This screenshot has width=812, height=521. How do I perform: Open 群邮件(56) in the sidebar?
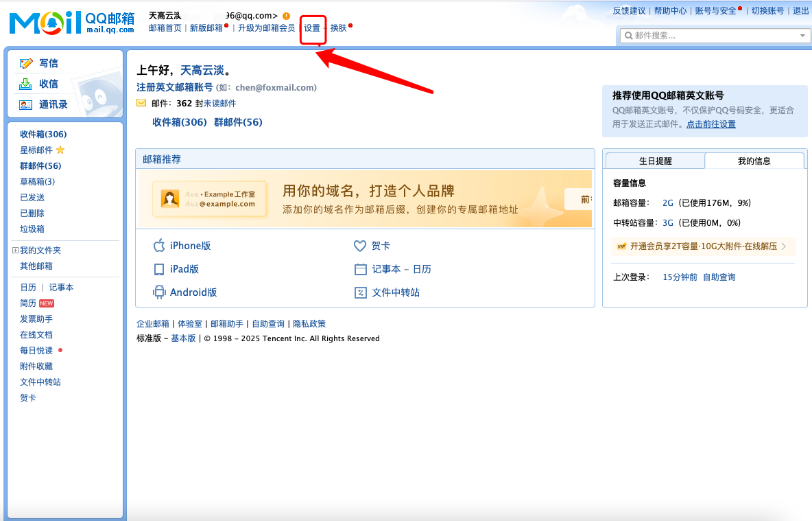[40, 166]
